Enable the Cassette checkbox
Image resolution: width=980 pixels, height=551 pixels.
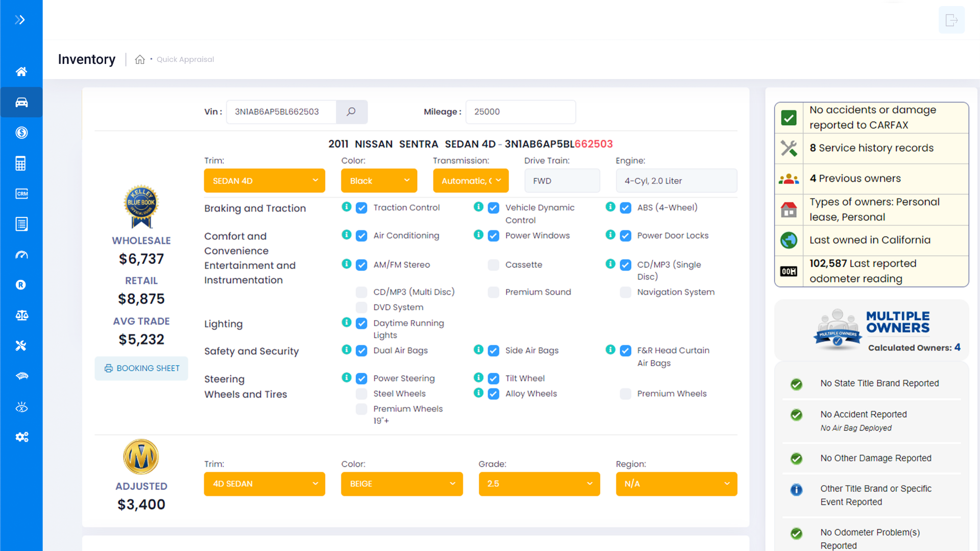click(494, 265)
